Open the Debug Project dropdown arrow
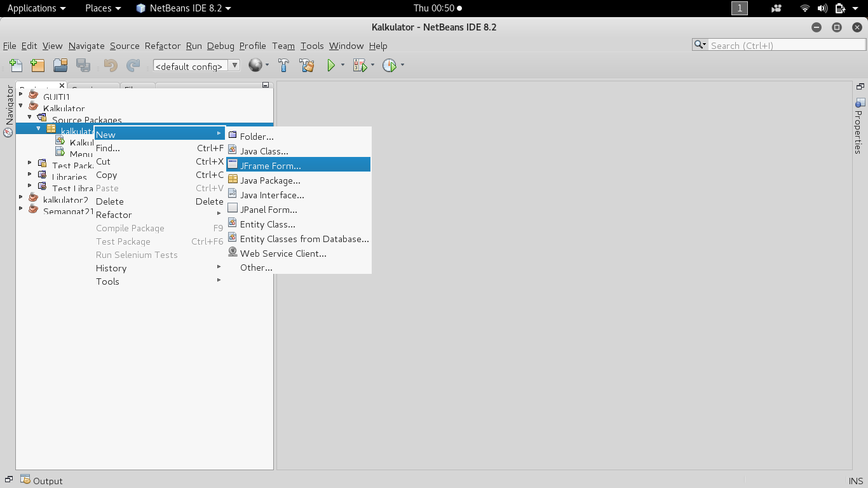868x488 pixels. pyautogui.click(x=372, y=65)
